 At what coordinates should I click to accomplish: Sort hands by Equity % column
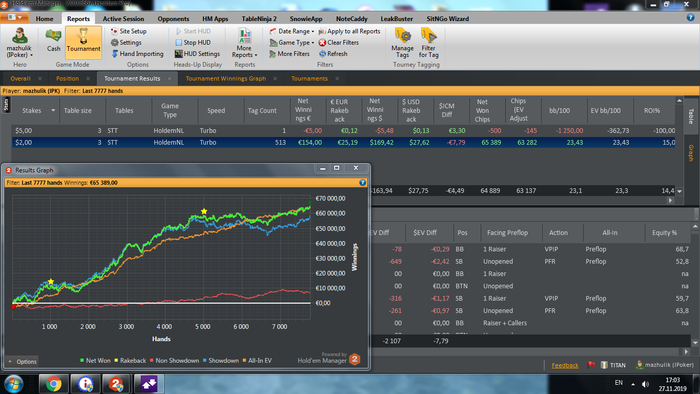click(x=664, y=233)
